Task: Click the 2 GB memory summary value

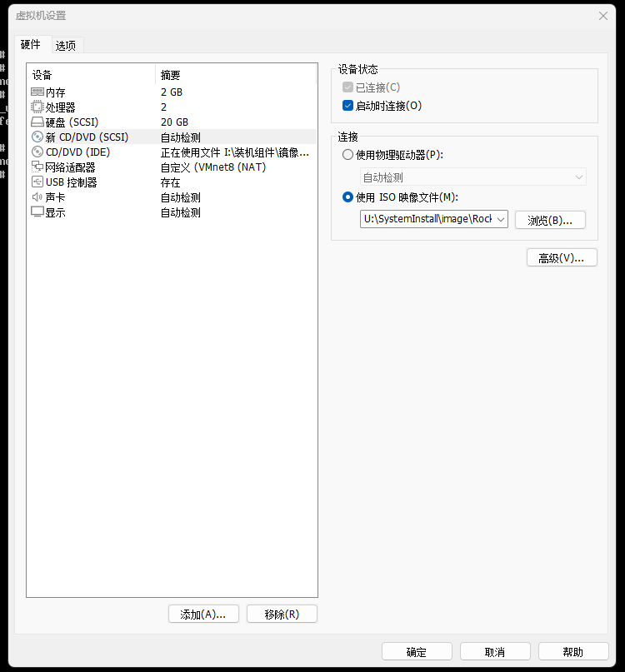Action: 172,92
